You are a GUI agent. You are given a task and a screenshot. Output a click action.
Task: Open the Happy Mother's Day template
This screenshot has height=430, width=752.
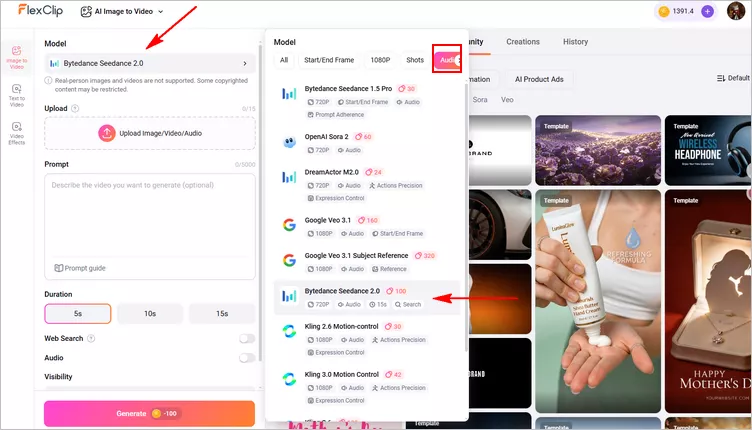[708, 301]
